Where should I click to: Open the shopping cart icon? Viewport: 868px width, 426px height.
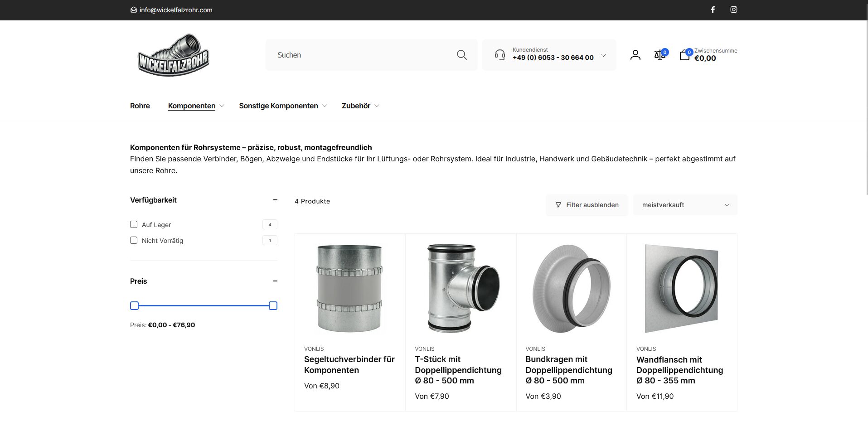(684, 55)
